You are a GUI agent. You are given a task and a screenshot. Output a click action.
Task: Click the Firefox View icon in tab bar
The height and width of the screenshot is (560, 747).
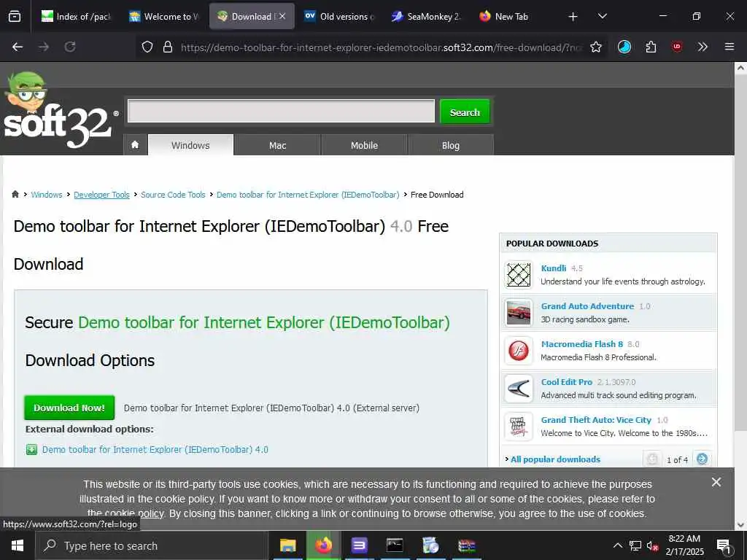coord(15,17)
